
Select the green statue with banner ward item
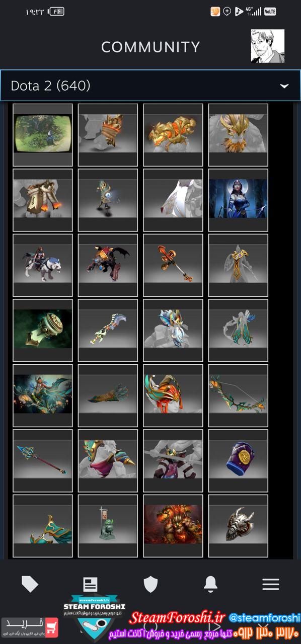point(108,526)
